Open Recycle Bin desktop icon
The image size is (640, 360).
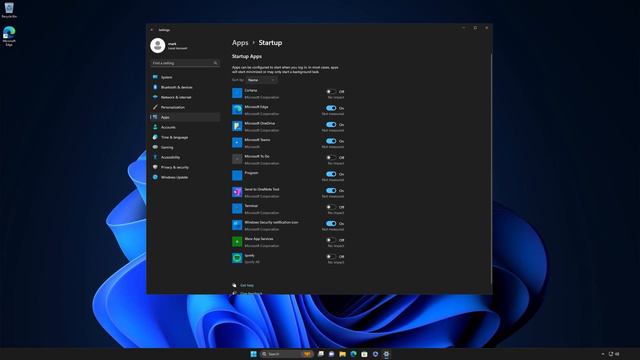coord(9,10)
